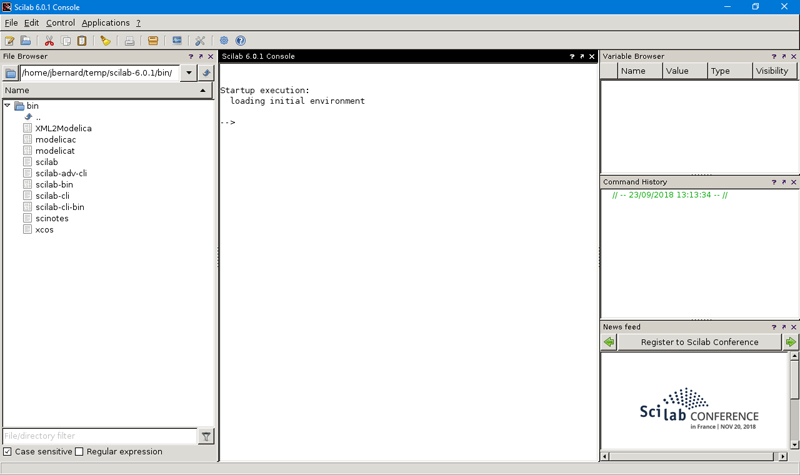Click the directory path text field
This screenshot has width=800, height=475.
coord(99,73)
